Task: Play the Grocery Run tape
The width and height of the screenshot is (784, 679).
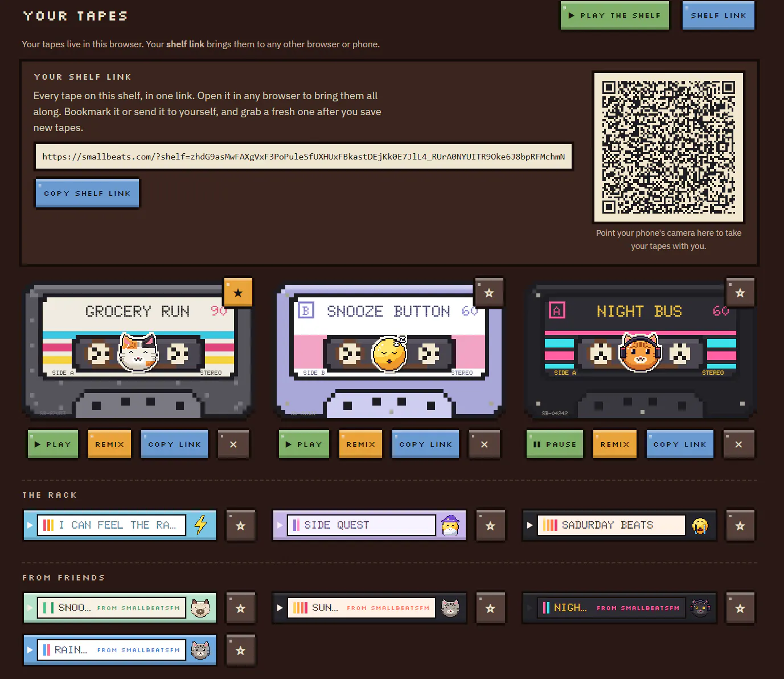Action: 53,444
